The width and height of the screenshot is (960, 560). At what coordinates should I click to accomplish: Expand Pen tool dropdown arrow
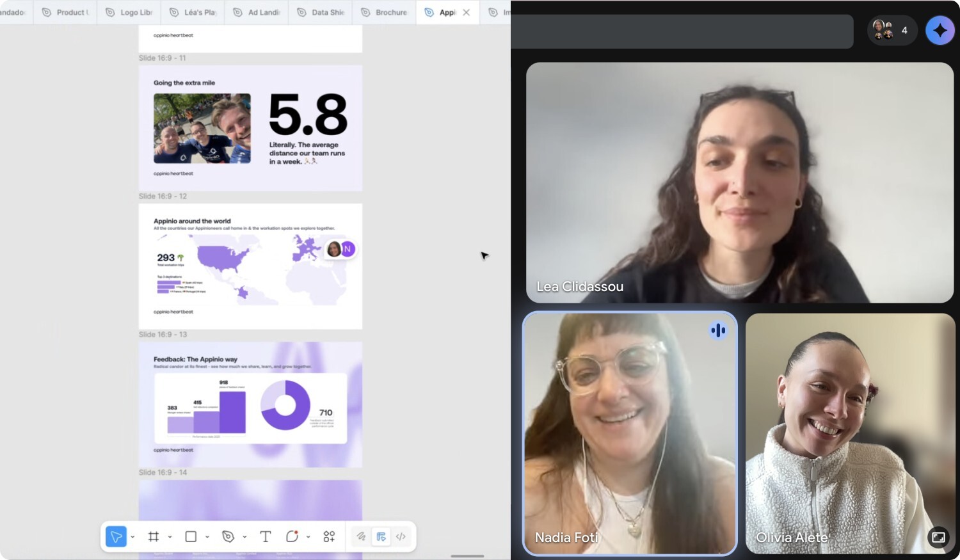[x=244, y=538]
